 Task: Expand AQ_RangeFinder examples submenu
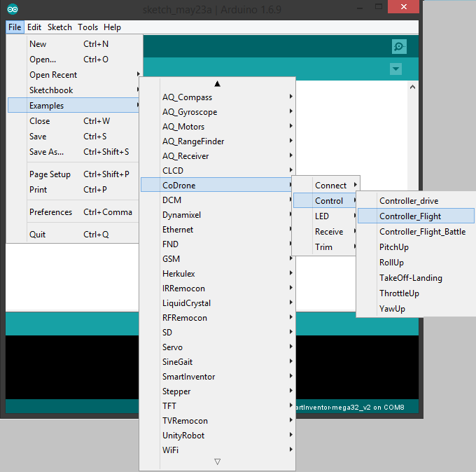(x=217, y=141)
